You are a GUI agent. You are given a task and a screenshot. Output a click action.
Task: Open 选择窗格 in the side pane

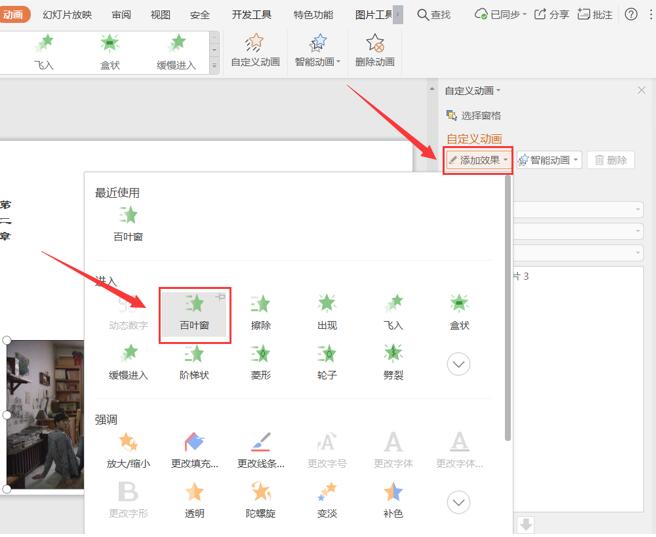point(474,115)
